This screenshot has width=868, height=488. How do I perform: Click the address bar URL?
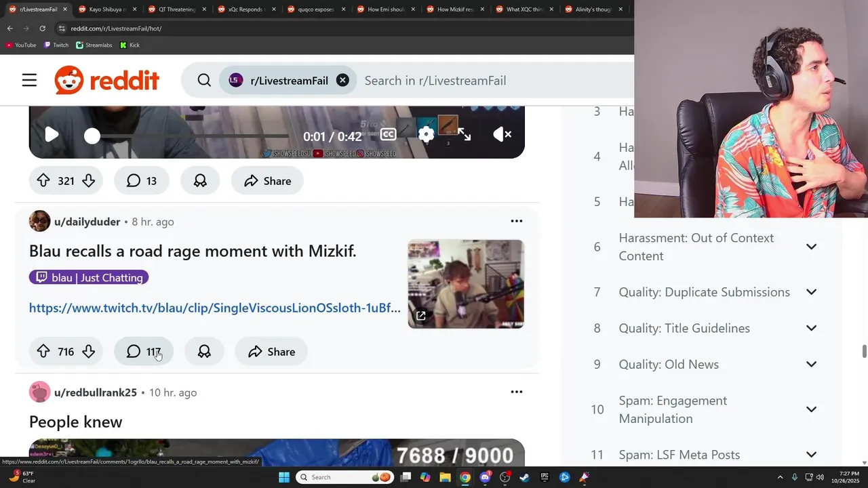(x=116, y=28)
